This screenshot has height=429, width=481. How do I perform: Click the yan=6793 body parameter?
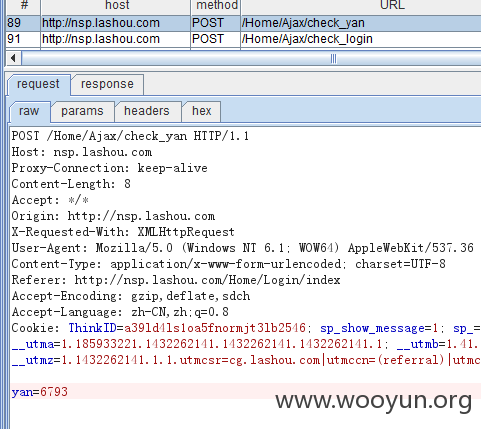39,392
